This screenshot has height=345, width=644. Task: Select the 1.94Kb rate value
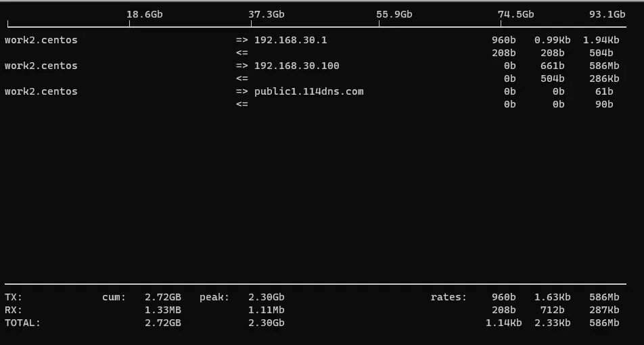pos(601,41)
